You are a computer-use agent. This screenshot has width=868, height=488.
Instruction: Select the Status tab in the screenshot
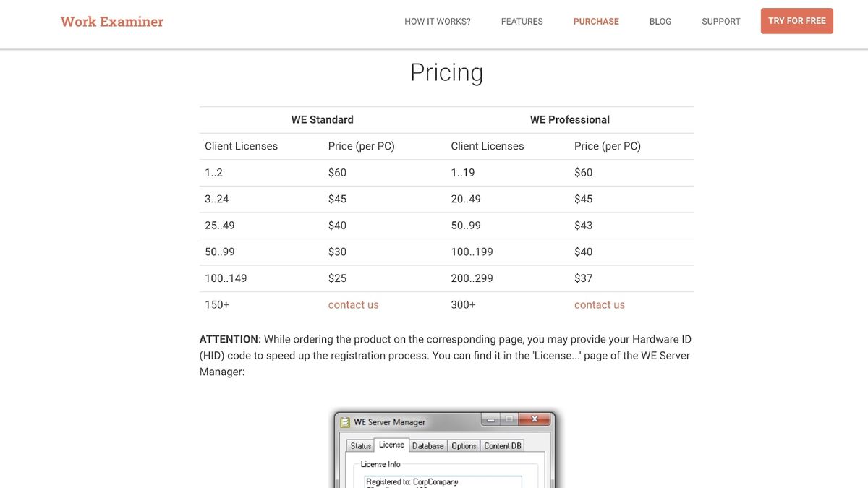(361, 446)
